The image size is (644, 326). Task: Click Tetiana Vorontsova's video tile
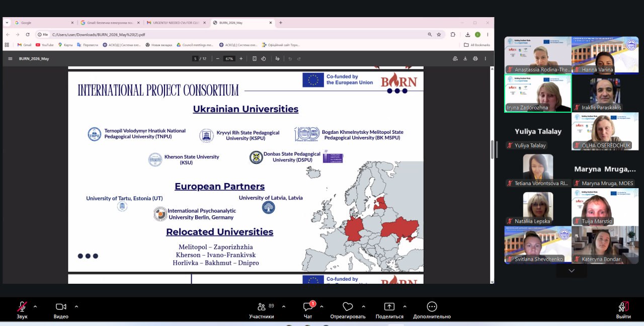pos(538,169)
